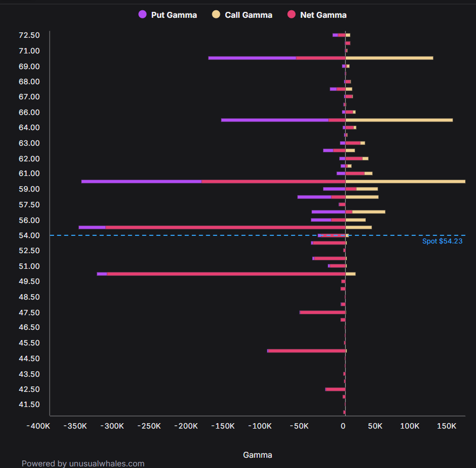Screen dimensions: 476x468
Task: Click the -150K axis tick label
Action: (x=223, y=426)
